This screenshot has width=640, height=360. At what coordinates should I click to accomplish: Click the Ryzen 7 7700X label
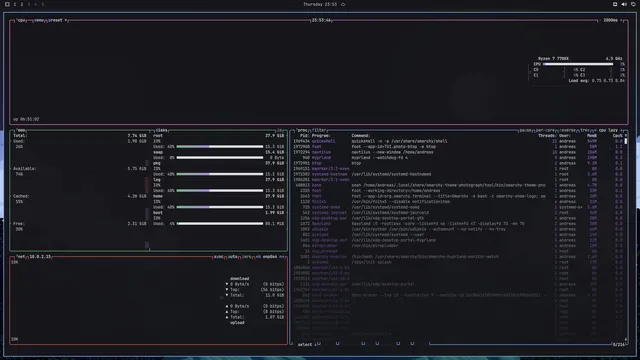pos(553,59)
